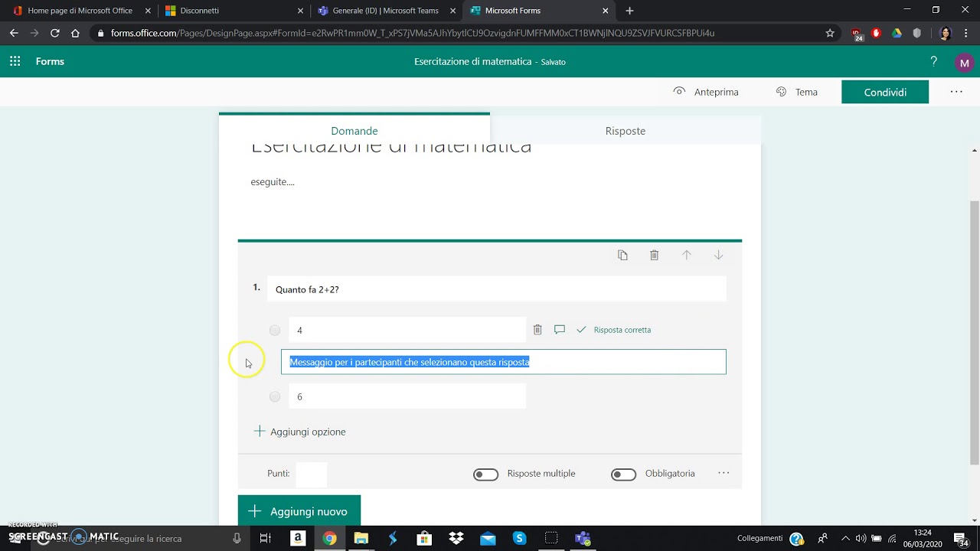Switch to the Domande tab
The width and height of the screenshot is (980, 551).
[354, 131]
